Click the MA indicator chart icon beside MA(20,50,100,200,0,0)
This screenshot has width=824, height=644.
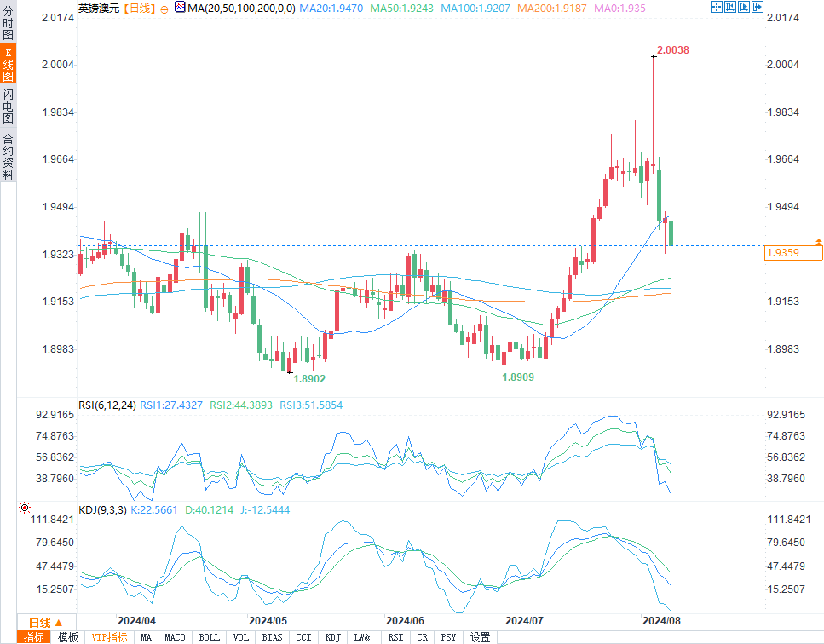click(181, 8)
